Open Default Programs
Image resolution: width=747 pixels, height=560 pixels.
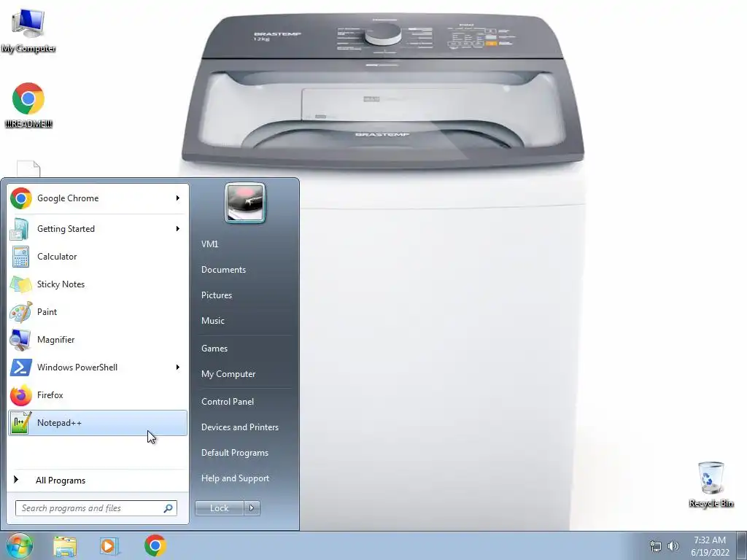pos(244,453)
